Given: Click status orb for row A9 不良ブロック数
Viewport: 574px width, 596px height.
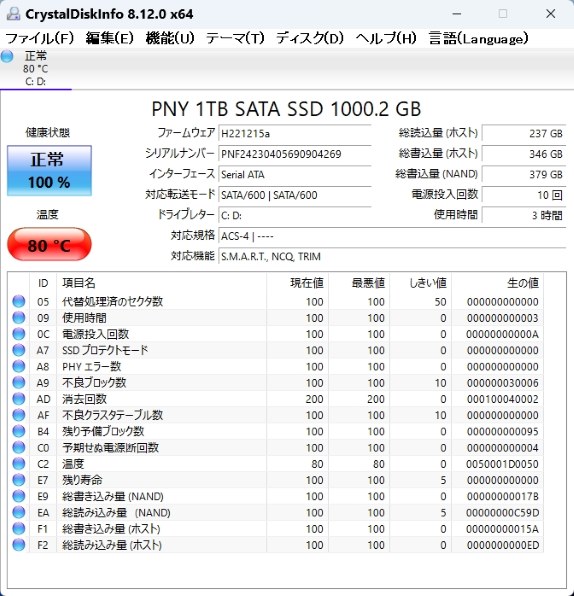Looking at the screenshot, I should point(19,382).
